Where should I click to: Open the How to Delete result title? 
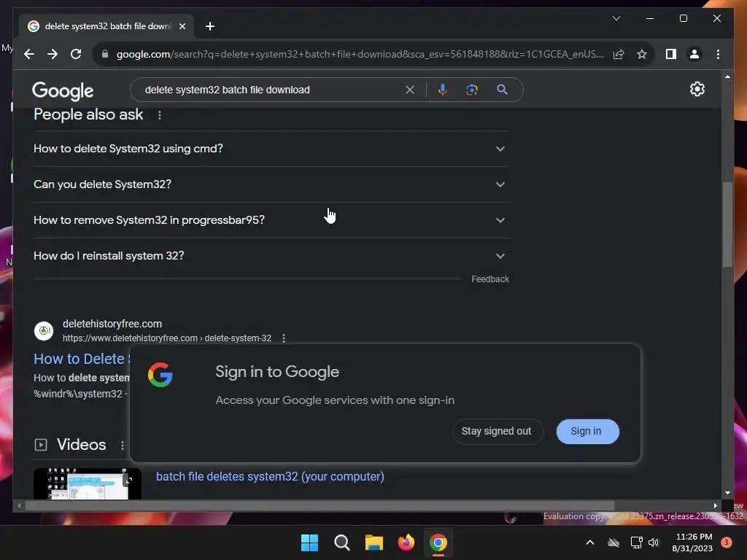tap(82, 359)
